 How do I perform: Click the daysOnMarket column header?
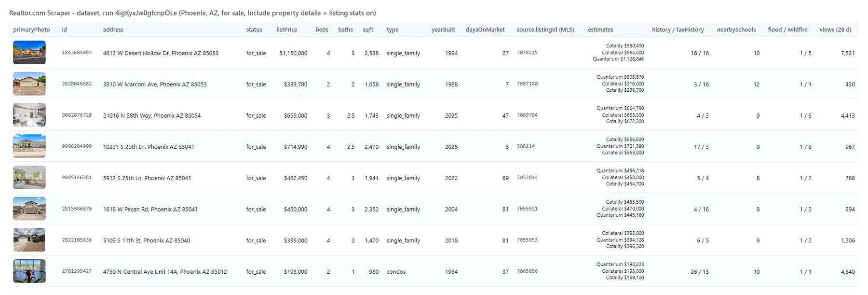(485, 29)
